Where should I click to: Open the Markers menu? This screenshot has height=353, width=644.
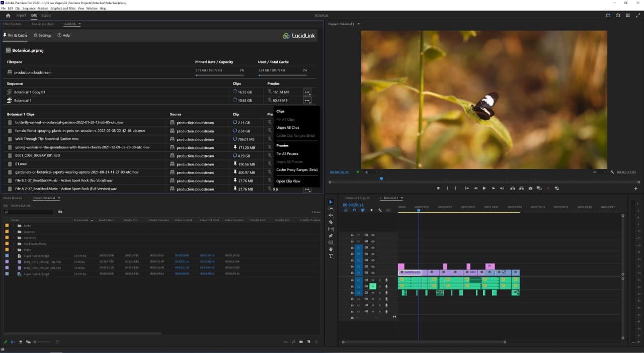(x=43, y=9)
